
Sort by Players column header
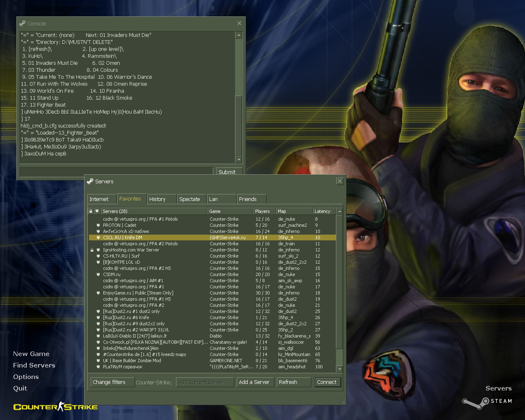(x=265, y=211)
